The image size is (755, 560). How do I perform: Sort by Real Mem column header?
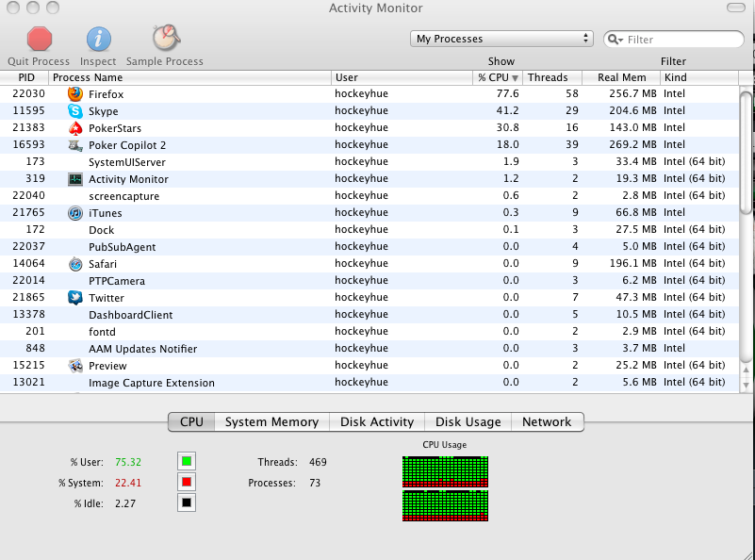pos(621,77)
